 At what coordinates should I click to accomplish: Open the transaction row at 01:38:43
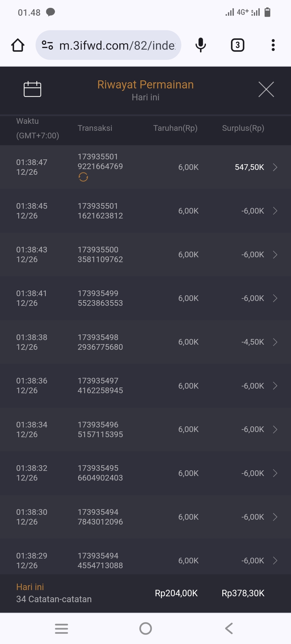[145, 255]
